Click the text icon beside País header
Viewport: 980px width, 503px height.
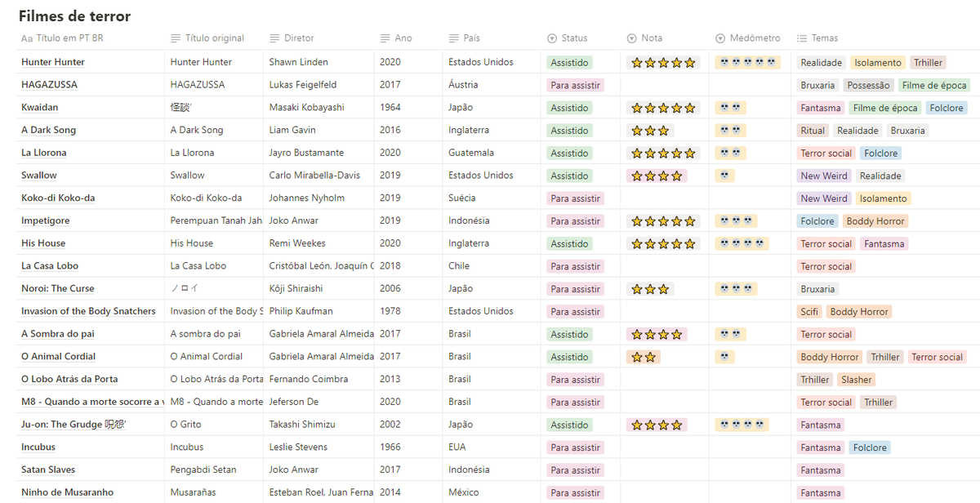point(454,38)
